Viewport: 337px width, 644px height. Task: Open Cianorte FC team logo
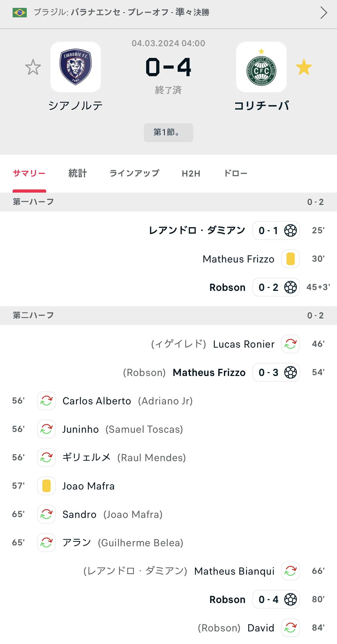click(x=76, y=67)
